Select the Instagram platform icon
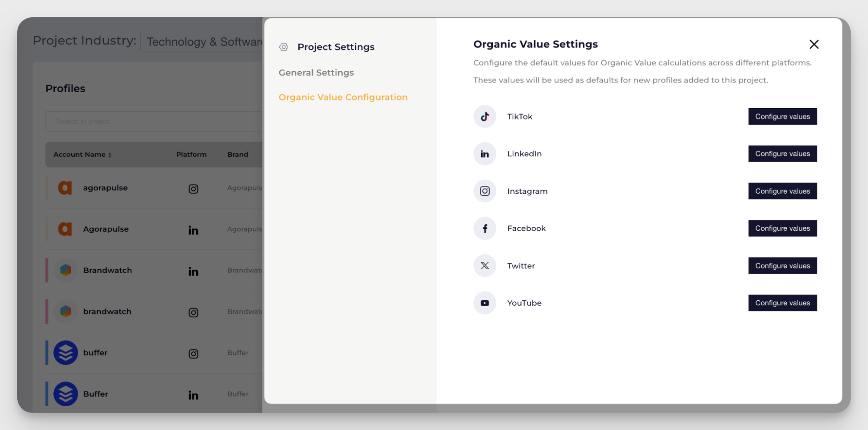The width and height of the screenshot is (868, 430). [x=485, y=191]
